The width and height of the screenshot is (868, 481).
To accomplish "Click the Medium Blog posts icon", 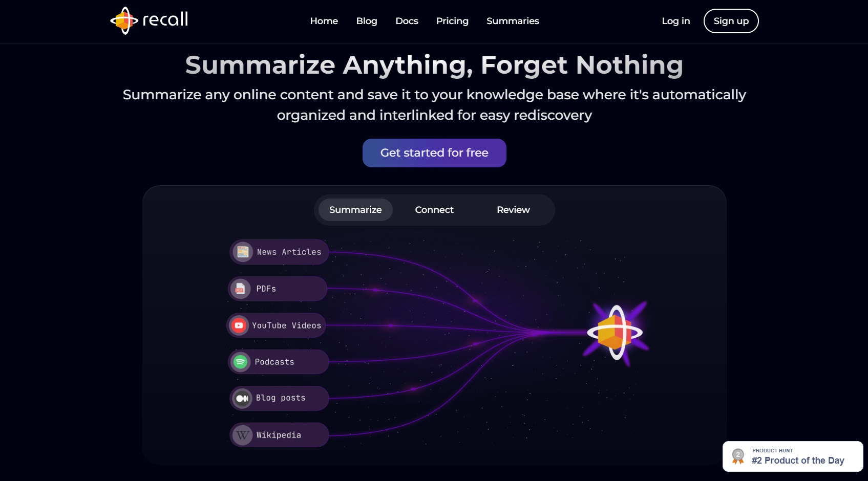I will click(242, 398).
